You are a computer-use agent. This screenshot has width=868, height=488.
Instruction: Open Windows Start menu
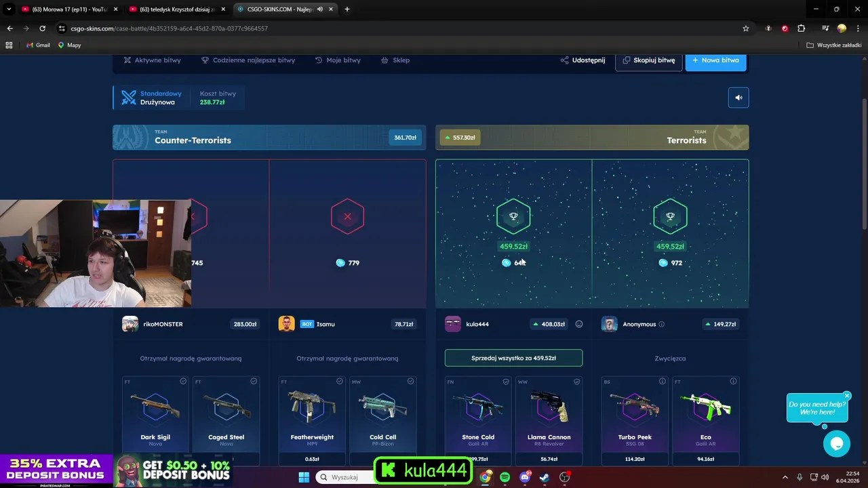304,477
